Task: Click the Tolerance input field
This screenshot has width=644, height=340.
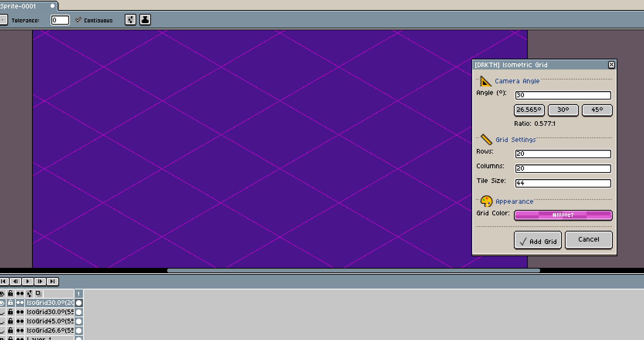Action: [60, 20]
